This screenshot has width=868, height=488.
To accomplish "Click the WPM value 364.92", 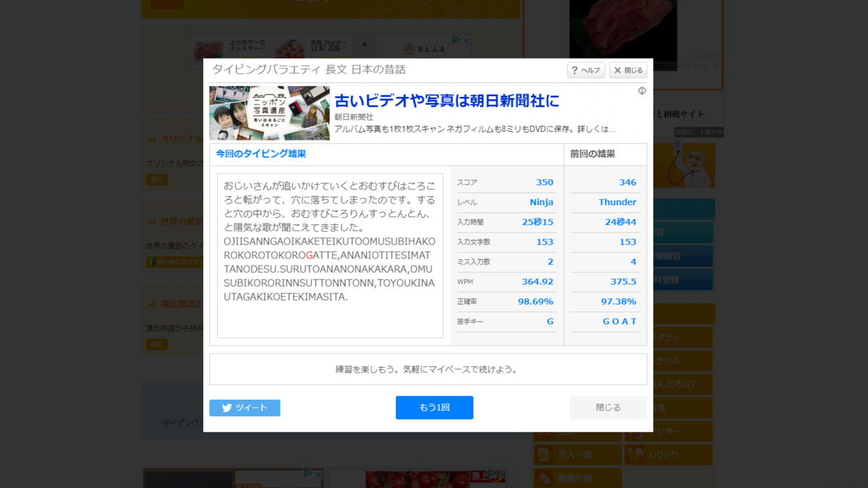I will [537, 282].
